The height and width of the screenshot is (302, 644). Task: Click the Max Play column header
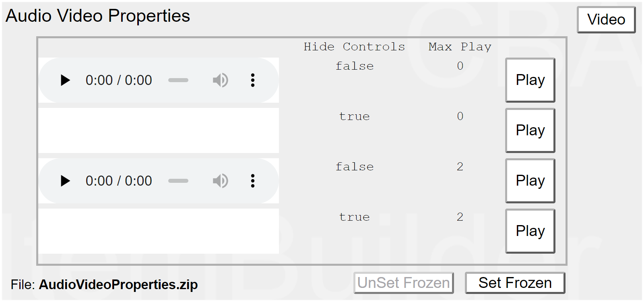coord(460,47)
